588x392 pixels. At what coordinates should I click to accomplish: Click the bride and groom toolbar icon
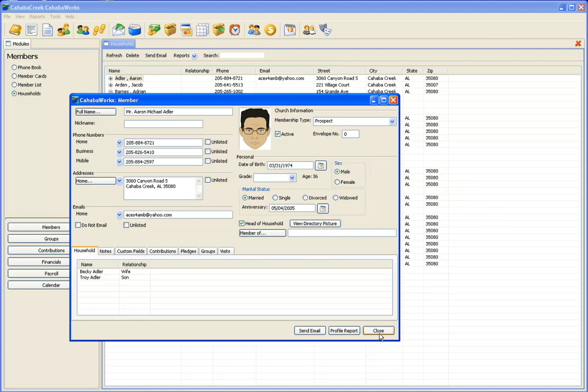tap(309, 30)
